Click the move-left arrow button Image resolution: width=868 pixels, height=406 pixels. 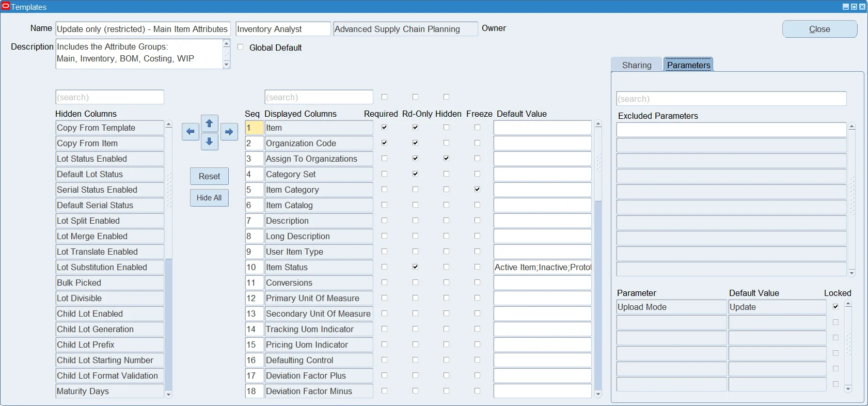point(191,132)
